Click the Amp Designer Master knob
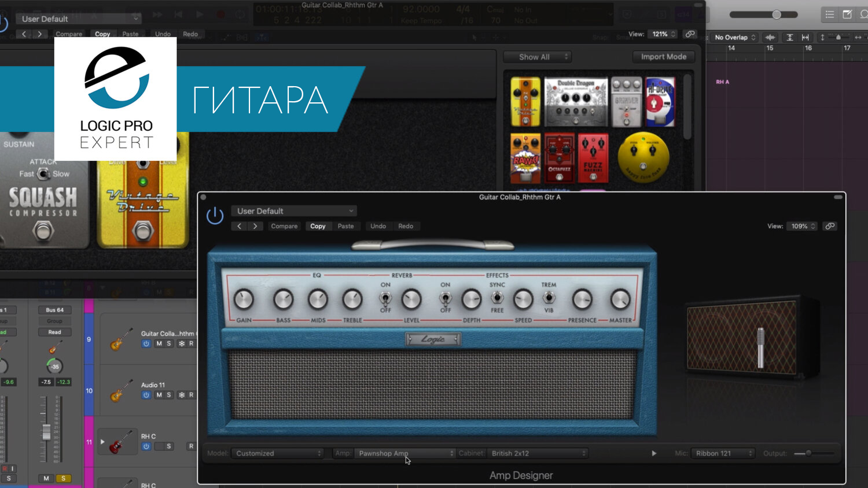868x488 pixels. click(x=620, y=300)
